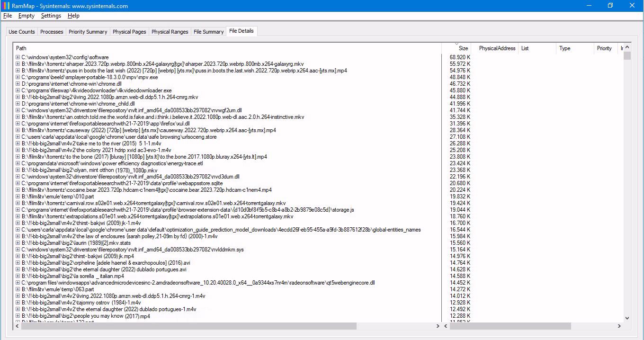Open the Empty menu
644x340 pixels.
[x=27, y=16]
